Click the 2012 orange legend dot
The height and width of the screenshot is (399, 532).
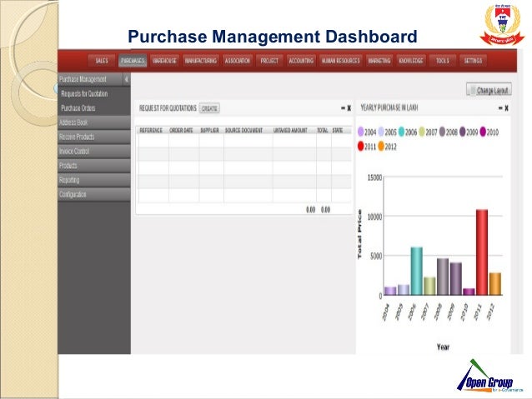click(x=381, y=146)
